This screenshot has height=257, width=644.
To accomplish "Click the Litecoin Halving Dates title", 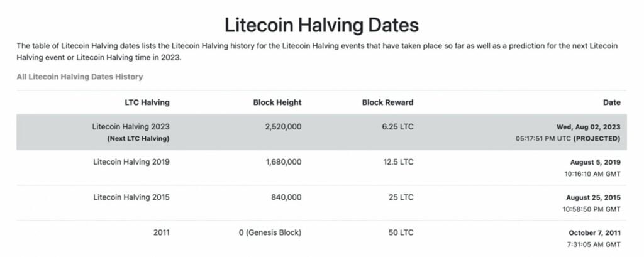I will [x=321, y=25].
